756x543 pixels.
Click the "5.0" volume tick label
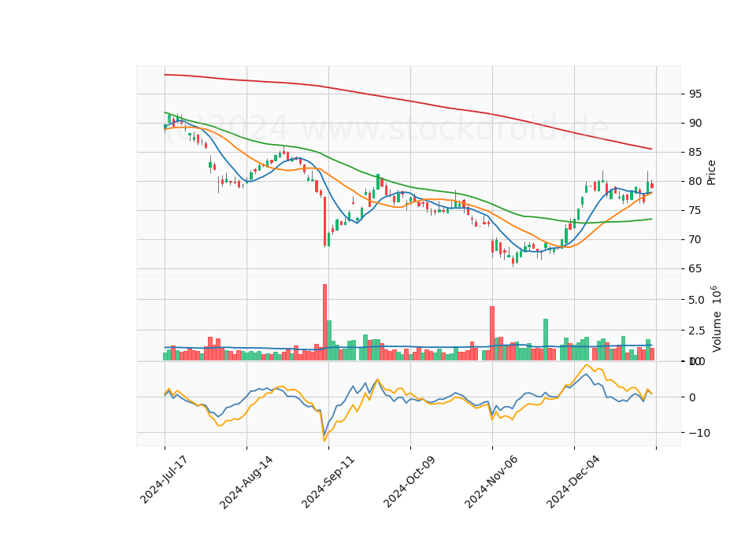[x=697, y=300]
